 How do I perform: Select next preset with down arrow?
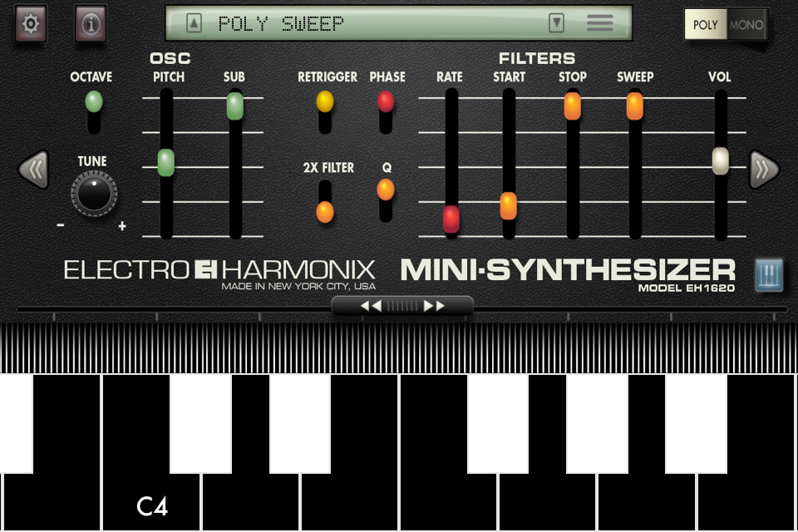556,23
